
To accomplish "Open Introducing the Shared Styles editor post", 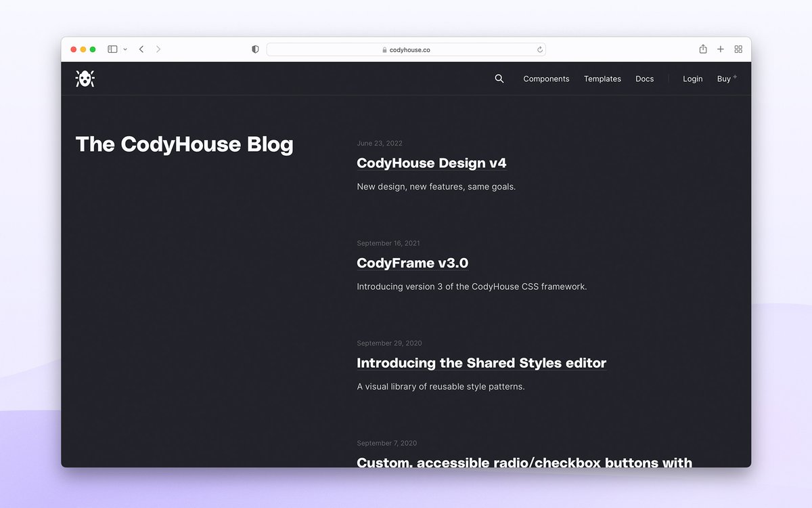I will point(481,363).
